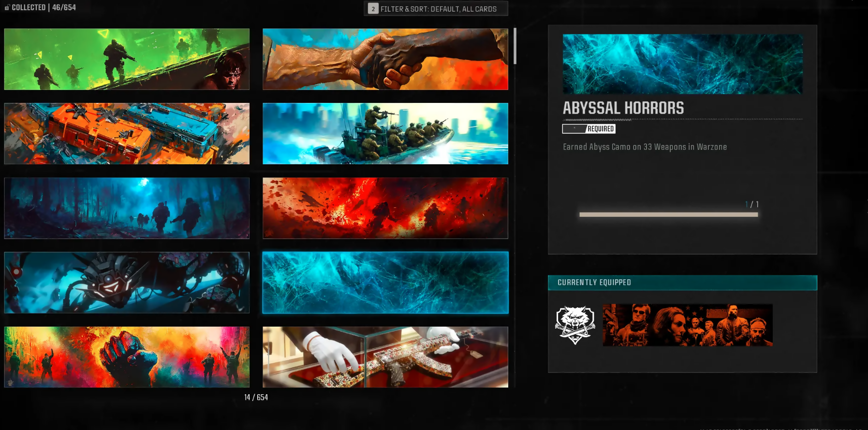This screenshot has height=430, width=868.
Task: Select the white-gloved jeweled rifle card
Action: click(x=385, y=357)
